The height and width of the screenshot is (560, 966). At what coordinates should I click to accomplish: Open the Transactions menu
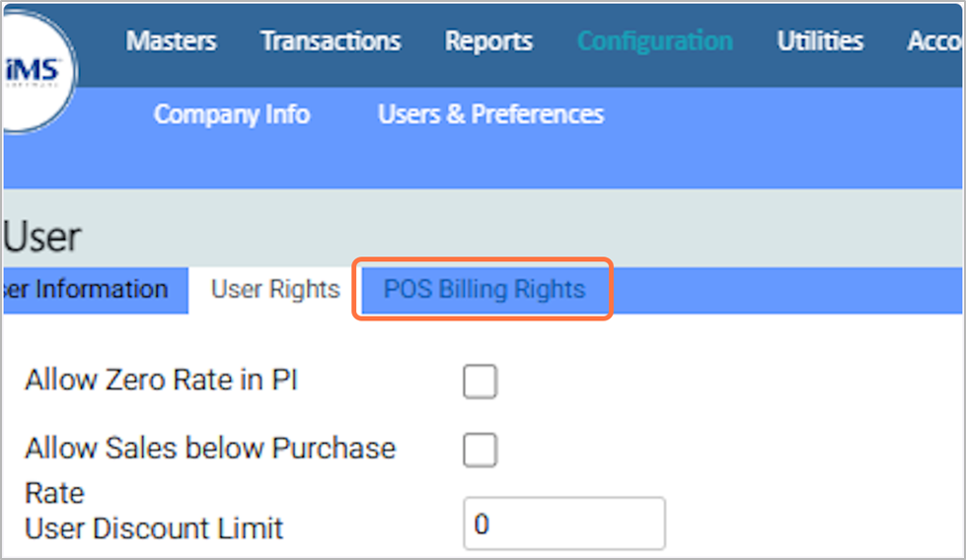331,41
